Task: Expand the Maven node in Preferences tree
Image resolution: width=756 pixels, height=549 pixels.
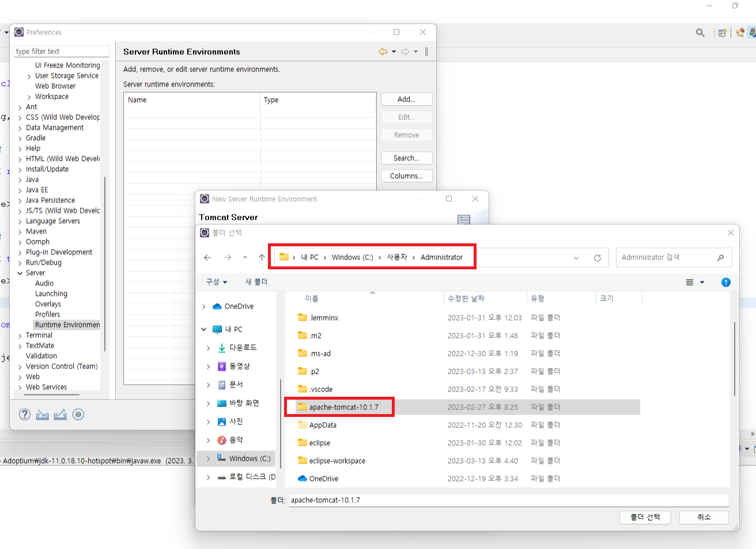Action: click(20, 232)
